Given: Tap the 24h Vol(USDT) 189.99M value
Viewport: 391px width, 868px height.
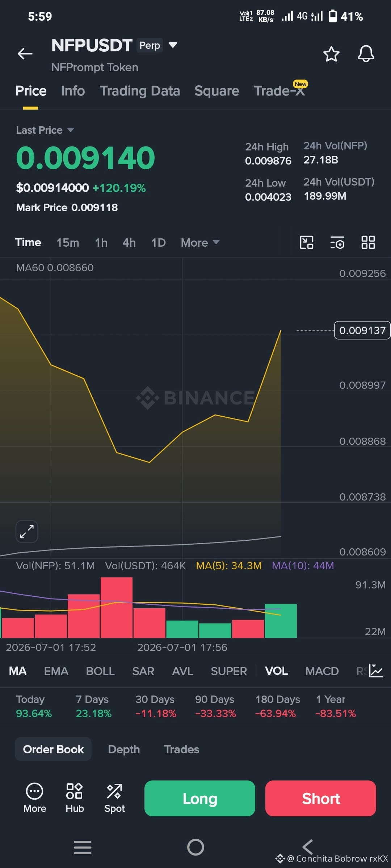Looking at the screenshot, I should (x=325, y=196).
